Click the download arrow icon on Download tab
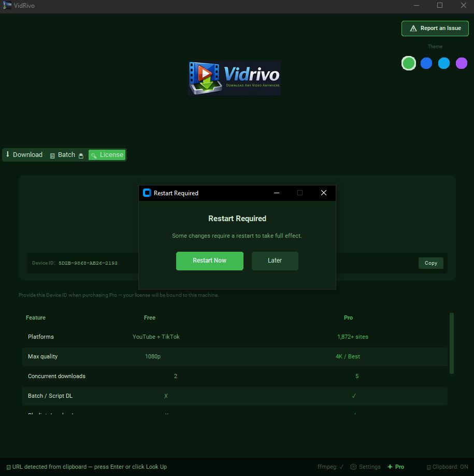The width and height of the screenshot is (474, 476). 8,154
